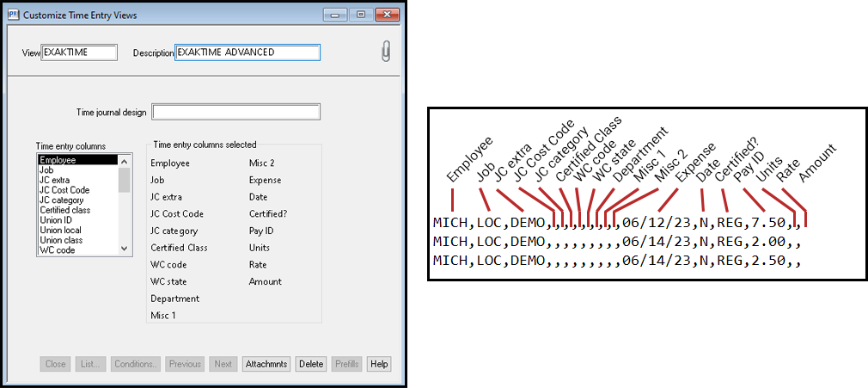Viewport: 868px width, 388px height.
Task: Open Help for this window
Action: pos(379,364)
